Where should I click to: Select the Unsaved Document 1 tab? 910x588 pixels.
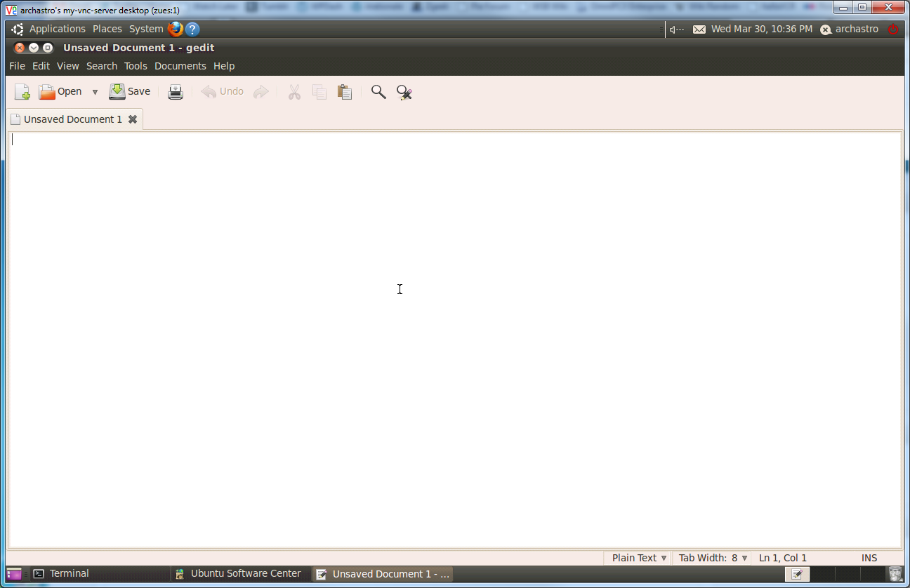coord(72,119)
